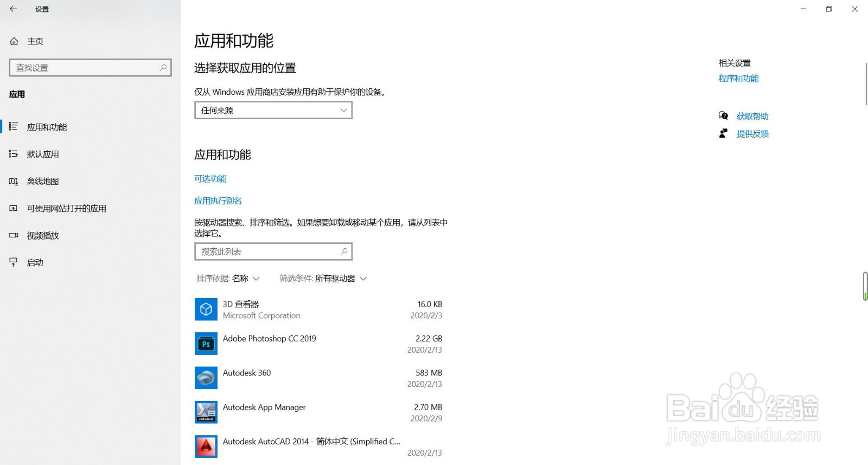Click the 2020/2/9 install date
The height and width of the screenshot is (465, 868).
coord(426,418)
